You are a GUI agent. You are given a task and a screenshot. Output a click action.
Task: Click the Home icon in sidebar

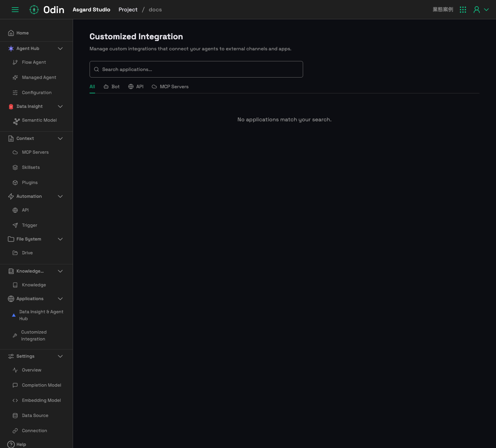tap(11, 33)
